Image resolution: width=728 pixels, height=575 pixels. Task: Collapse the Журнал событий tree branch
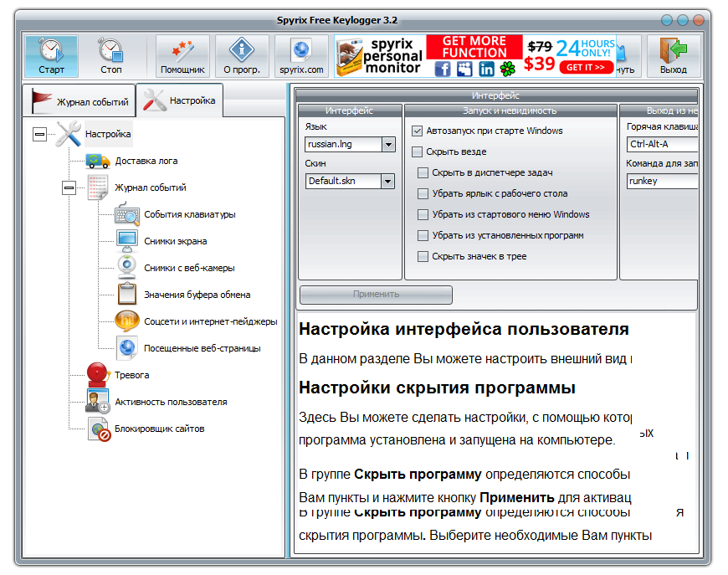coord(67,187)
